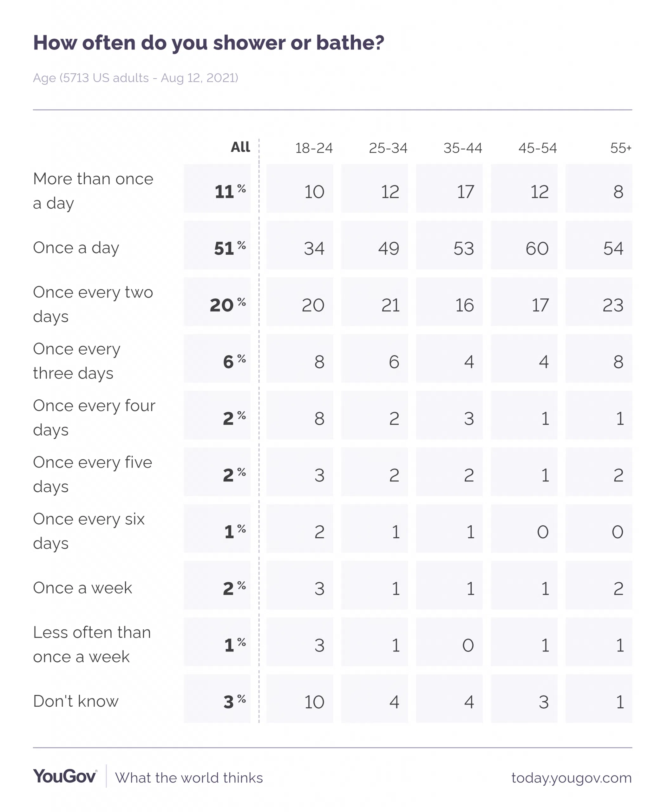Click the "Less often than once a week" label
Viewport: 648px width, 812px height.
pos(91,645)
